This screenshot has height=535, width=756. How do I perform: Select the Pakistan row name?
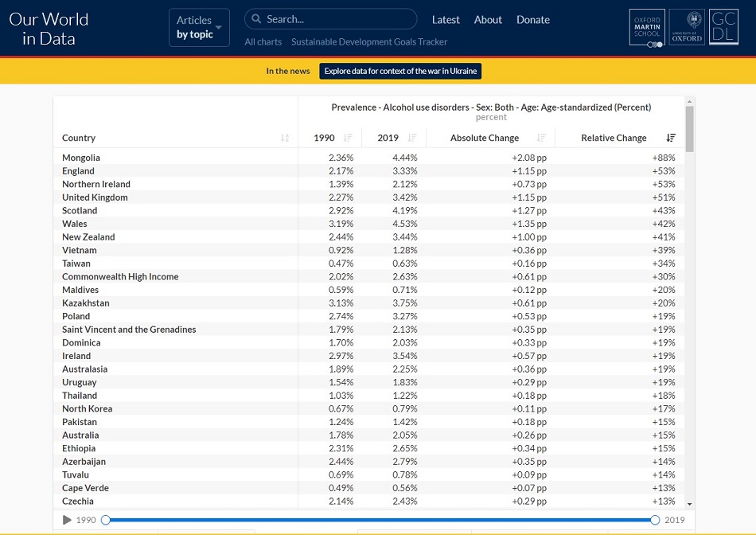80,422
